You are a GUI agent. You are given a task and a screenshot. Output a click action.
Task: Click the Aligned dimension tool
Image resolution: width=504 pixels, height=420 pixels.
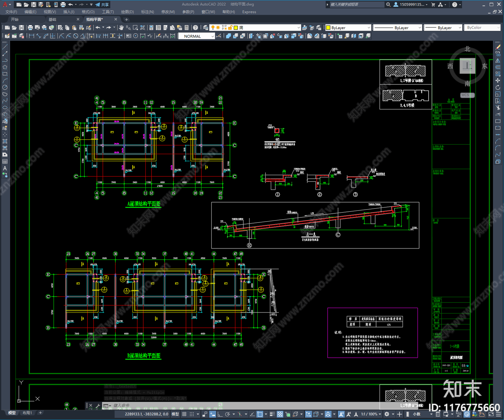point(38,36)
